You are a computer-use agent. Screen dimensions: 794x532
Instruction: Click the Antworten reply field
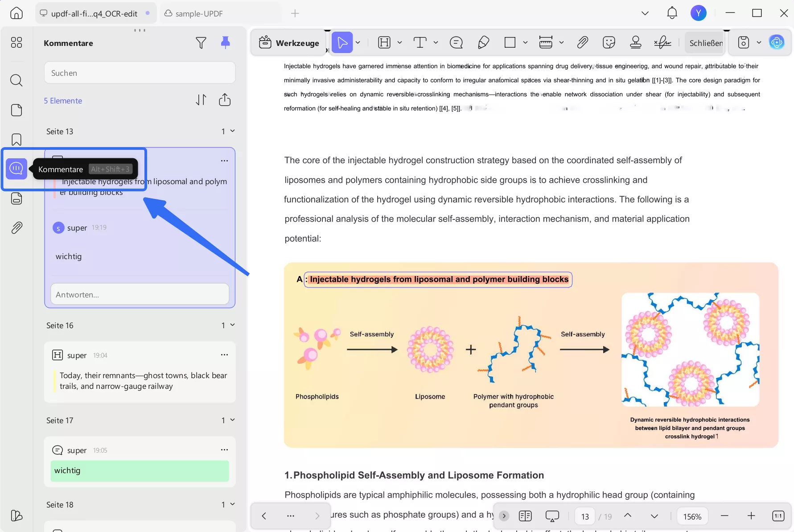pos(140,294)
